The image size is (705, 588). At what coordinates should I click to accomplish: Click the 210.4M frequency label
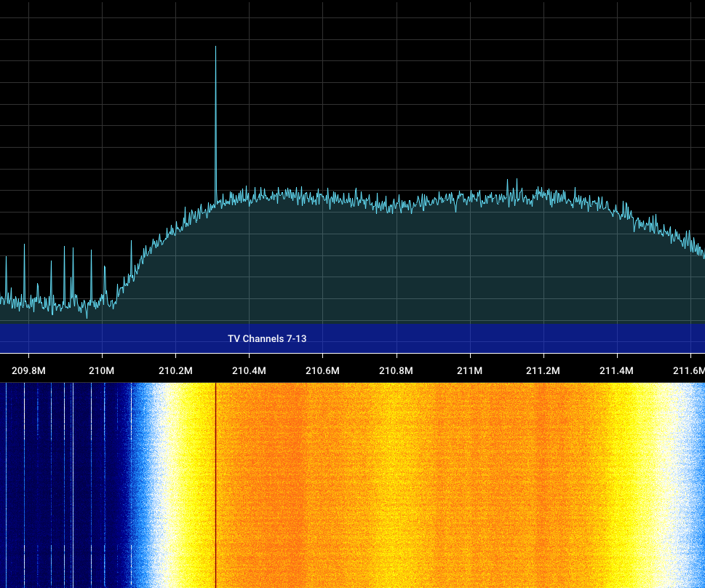247,370
